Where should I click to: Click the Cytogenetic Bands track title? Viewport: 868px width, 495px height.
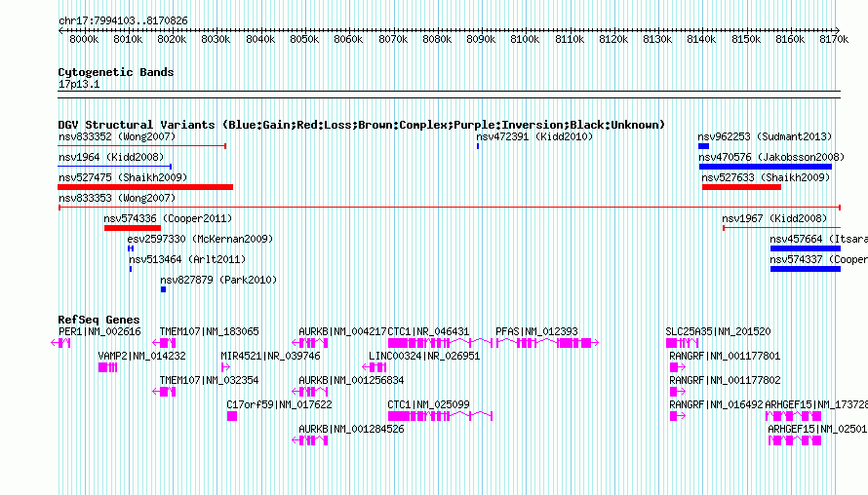coord(116,72)
